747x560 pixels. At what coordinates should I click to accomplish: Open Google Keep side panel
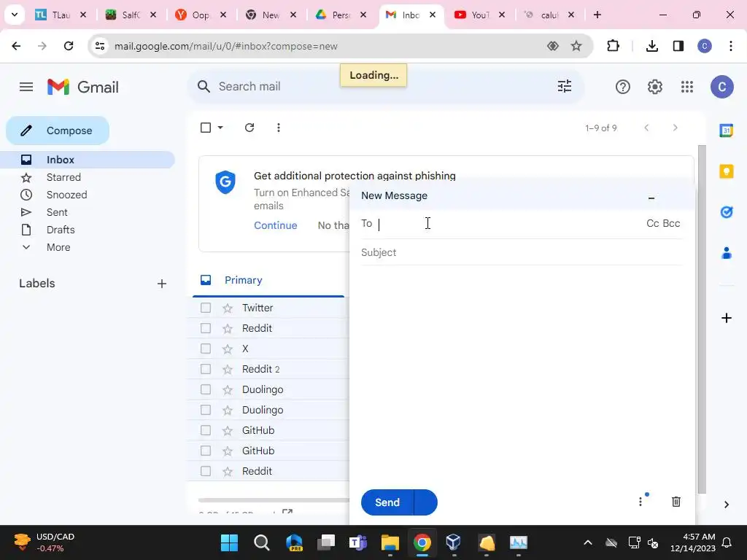coord(726,171)
